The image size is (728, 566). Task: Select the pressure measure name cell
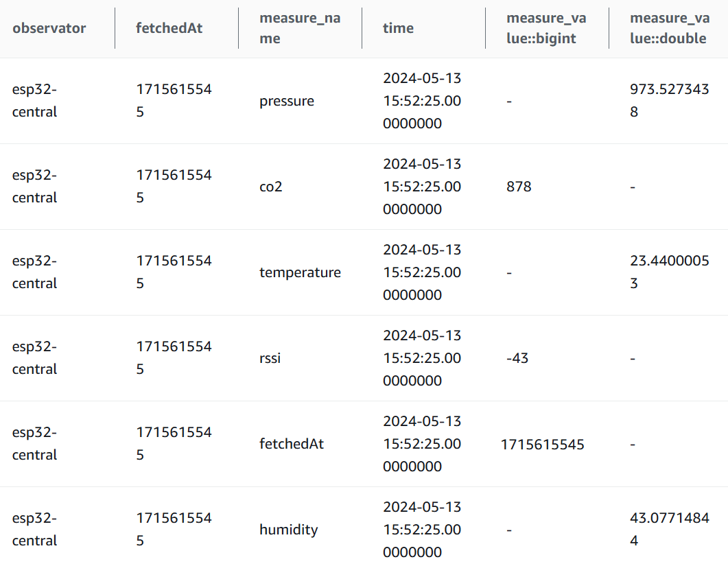286,102
